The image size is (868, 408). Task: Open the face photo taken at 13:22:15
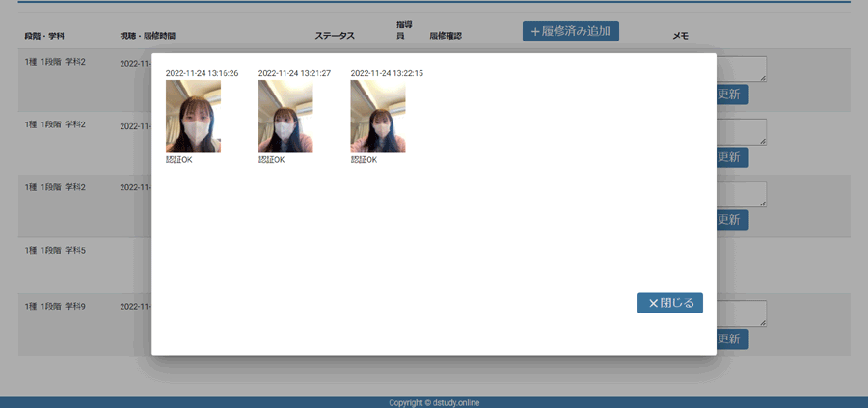[x=377, y=116]
